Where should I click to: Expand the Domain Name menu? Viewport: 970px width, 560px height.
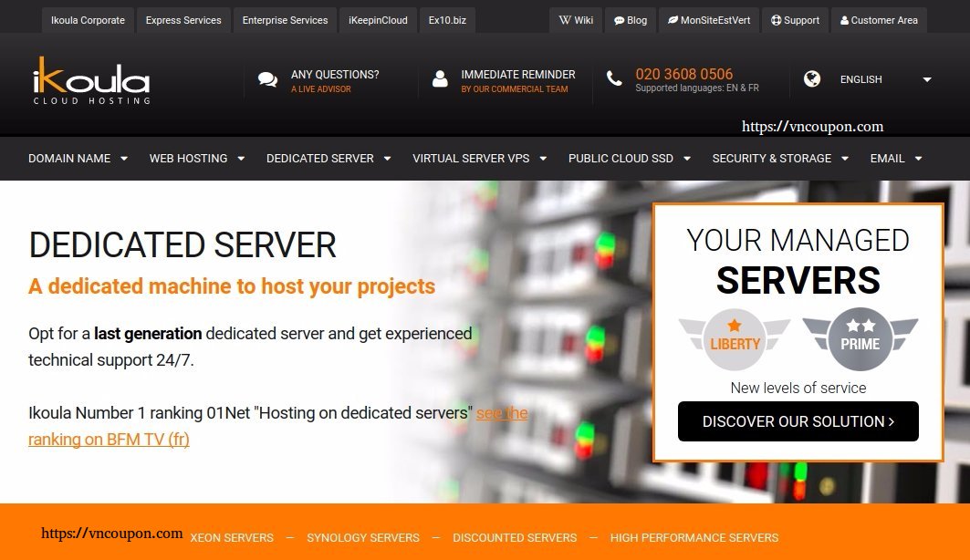click(x=78, y=158)
